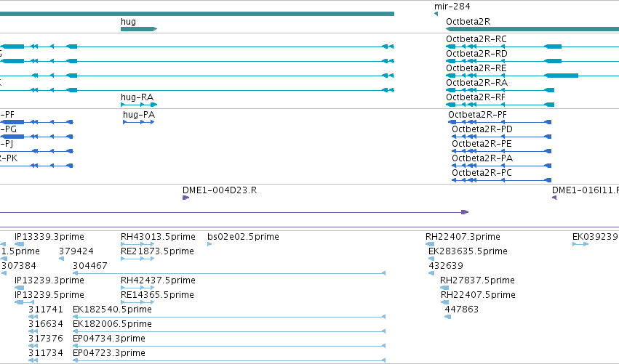Viewport: 619px width, 364px height.
Task: Click the mir-284 gene label
Action: pos(452,7)
